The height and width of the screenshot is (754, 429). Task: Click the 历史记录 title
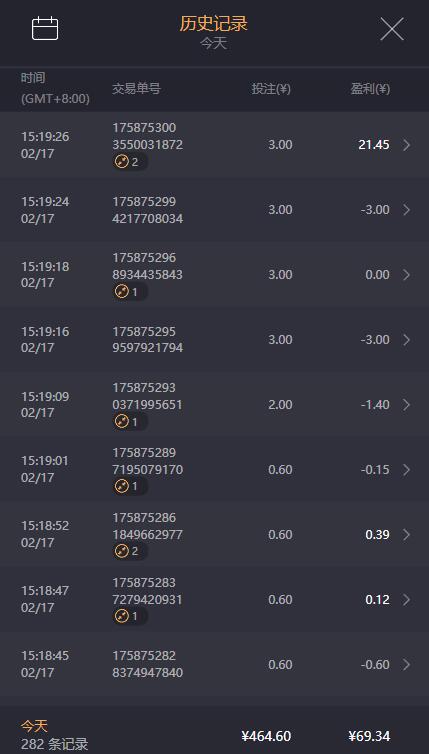coord(214,23)
